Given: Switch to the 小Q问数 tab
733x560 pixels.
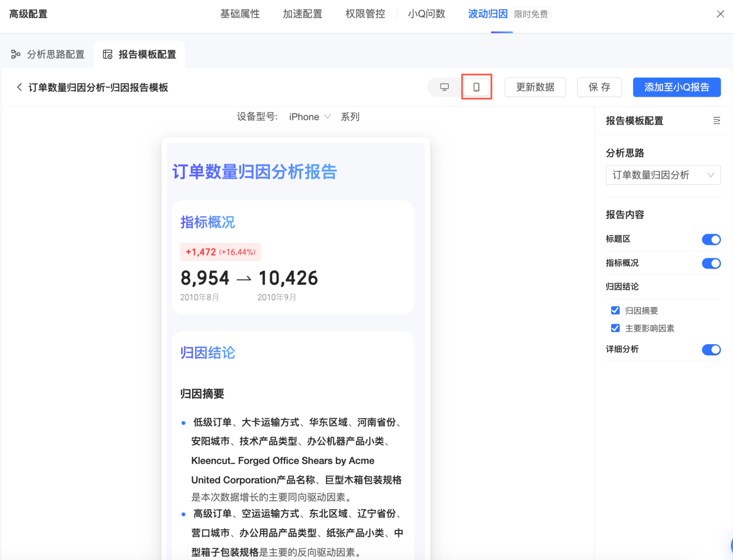Looking at the screenshot, I should pos(427,14).
